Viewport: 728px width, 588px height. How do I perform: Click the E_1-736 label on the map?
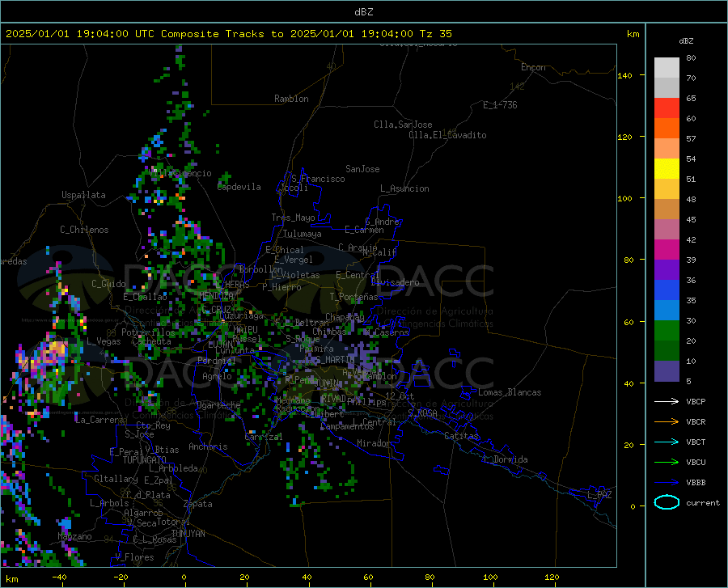point(500,105)
